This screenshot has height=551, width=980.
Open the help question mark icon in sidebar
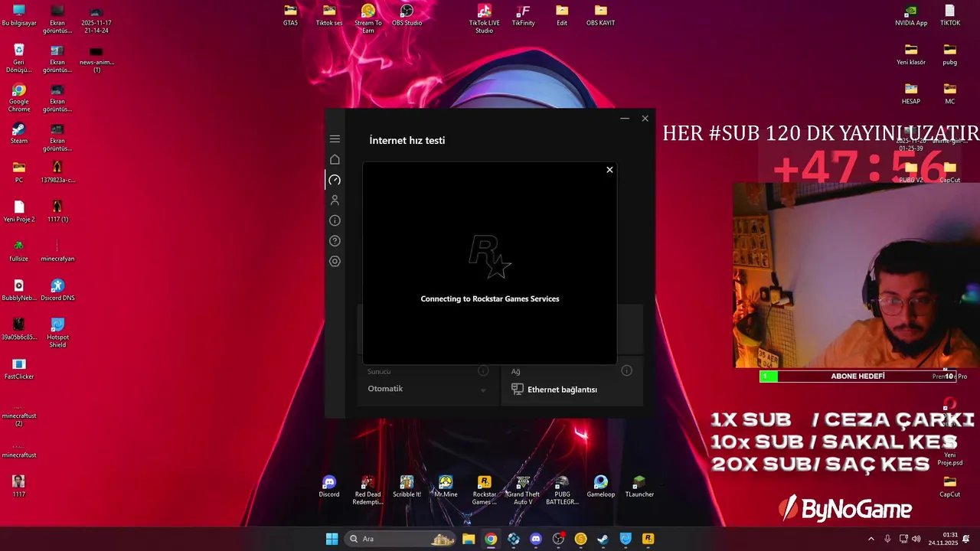(x=335, y=241)
